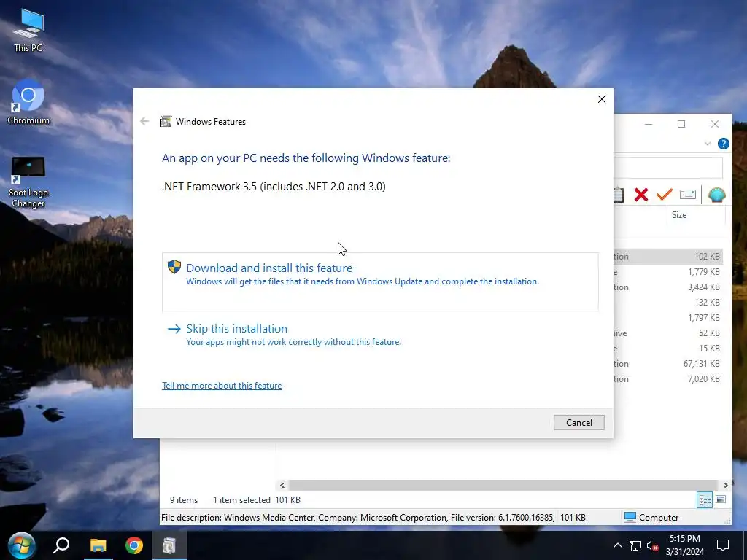This screenshot has width=747, height=560.
Task: Choose Download and install this feature
Action: 380,282
